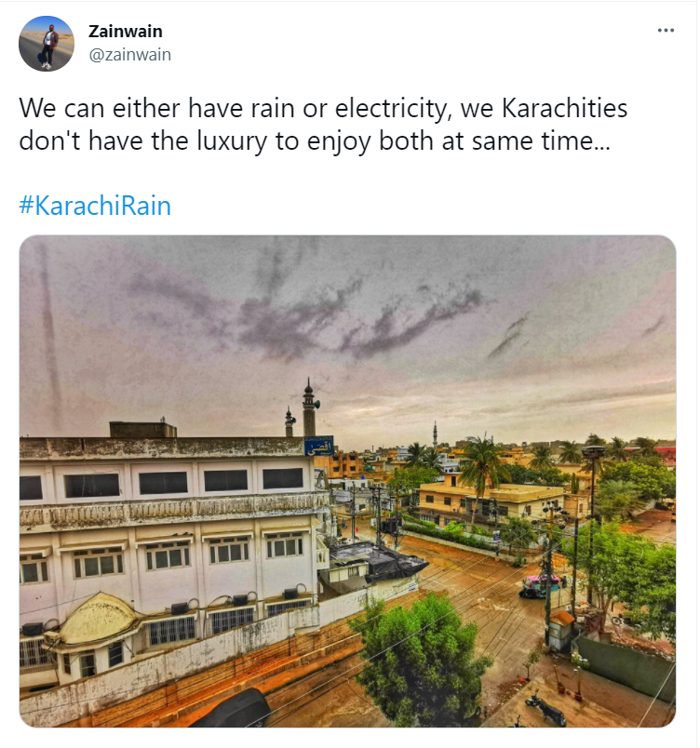
Task: Click the distant minaret on the horizon
Action: (435, 434)
